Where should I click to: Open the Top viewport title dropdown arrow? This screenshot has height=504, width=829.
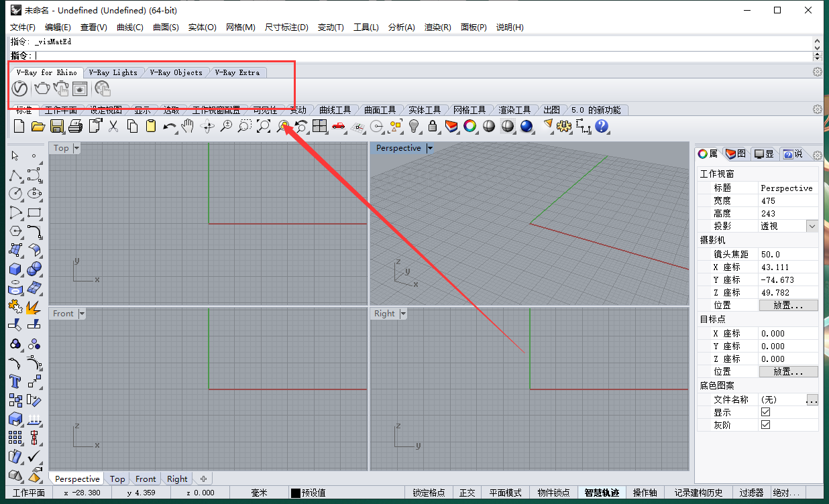tap(76, 148)
